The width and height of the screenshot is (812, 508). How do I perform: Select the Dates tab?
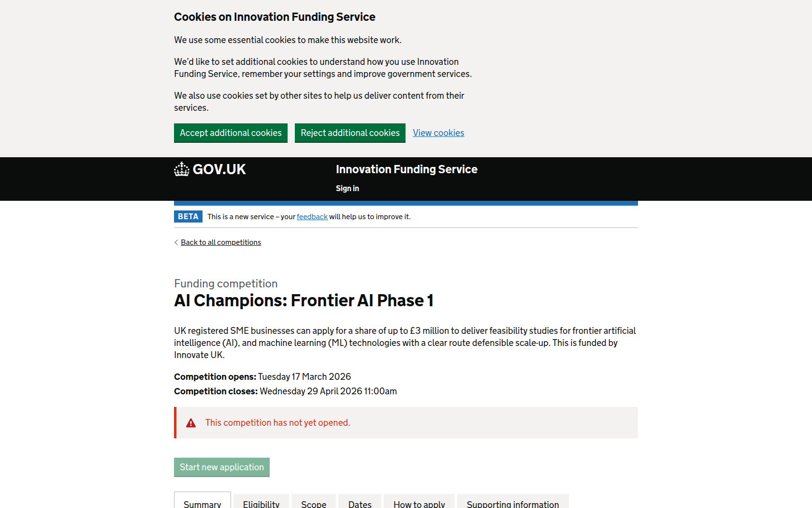point(360,503)
